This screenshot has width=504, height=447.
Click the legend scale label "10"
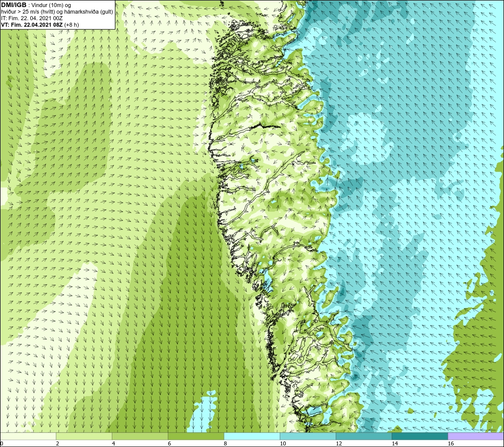click(x=283, y=444)
